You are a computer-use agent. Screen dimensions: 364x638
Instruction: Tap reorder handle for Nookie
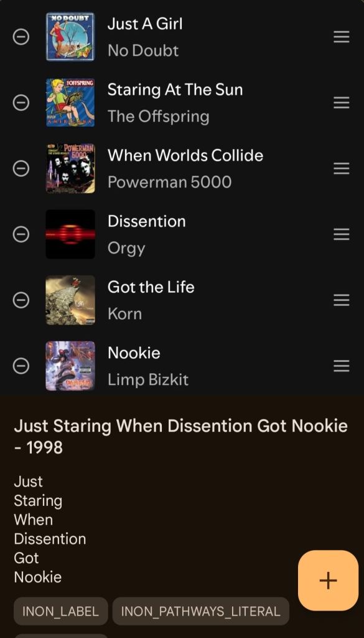pyautogui.click(x=341, y=366)
